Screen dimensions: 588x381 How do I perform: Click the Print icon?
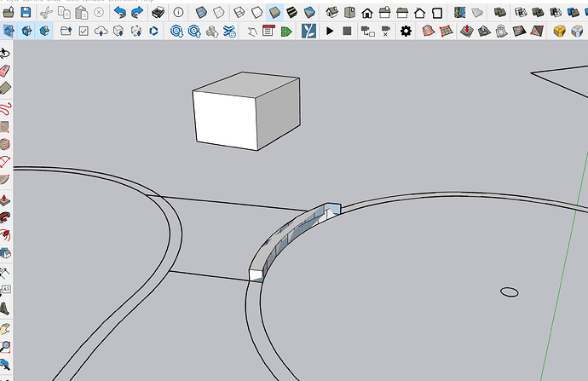click(x=159, y=13)
